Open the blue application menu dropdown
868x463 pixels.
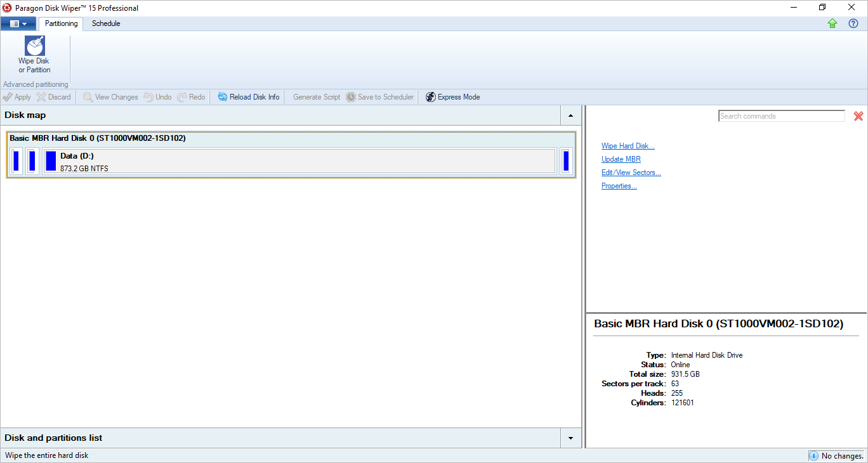coord(18,23)
